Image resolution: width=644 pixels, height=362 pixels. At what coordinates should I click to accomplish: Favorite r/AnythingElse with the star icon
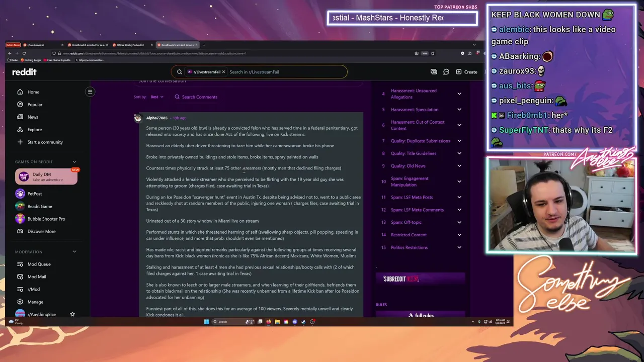coord(72,314)
